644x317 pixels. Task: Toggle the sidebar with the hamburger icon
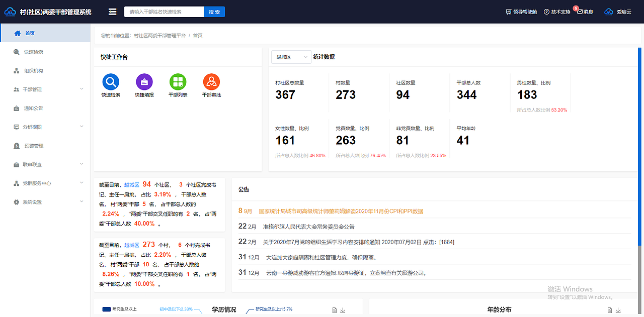tap(113, 11)
